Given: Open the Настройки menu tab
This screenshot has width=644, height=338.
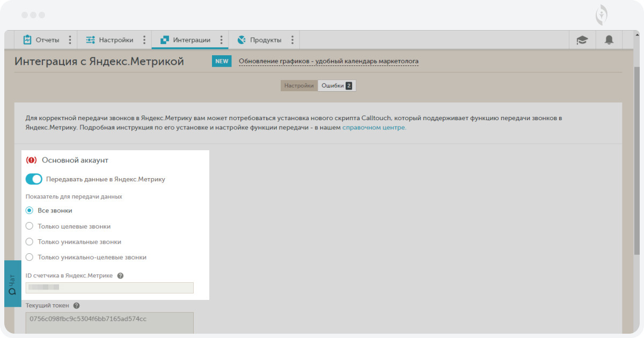Looking at the screenshot, I should point(110,40).
